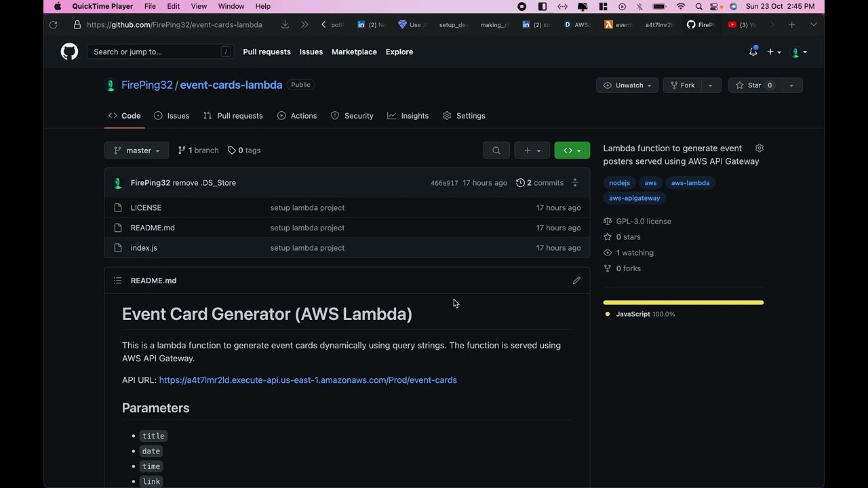Open the Security tab
Screen dimensions: 868x488
click(352, 116)
